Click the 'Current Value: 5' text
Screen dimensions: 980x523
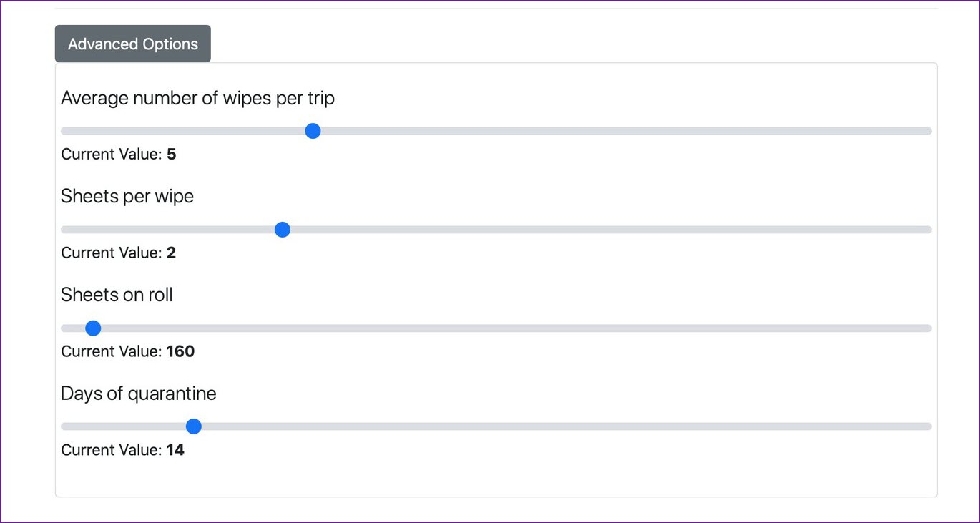point(118,155)
